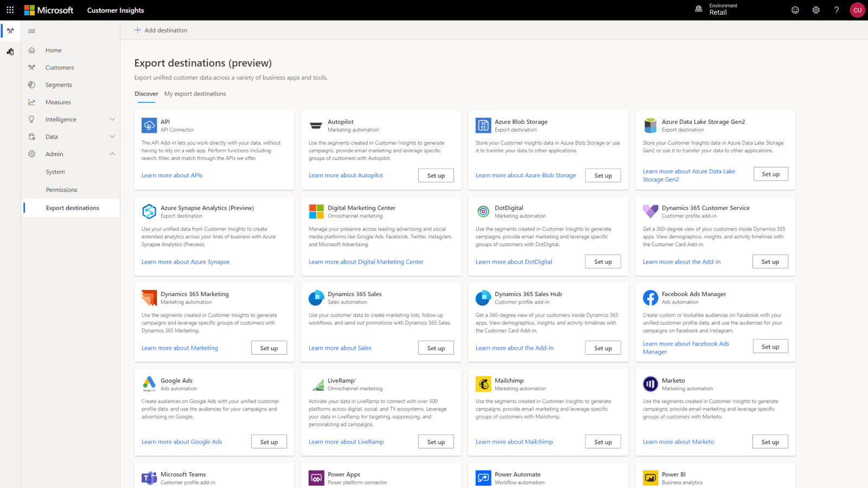
Task: Open the settings gear icon
Action: 816,10
